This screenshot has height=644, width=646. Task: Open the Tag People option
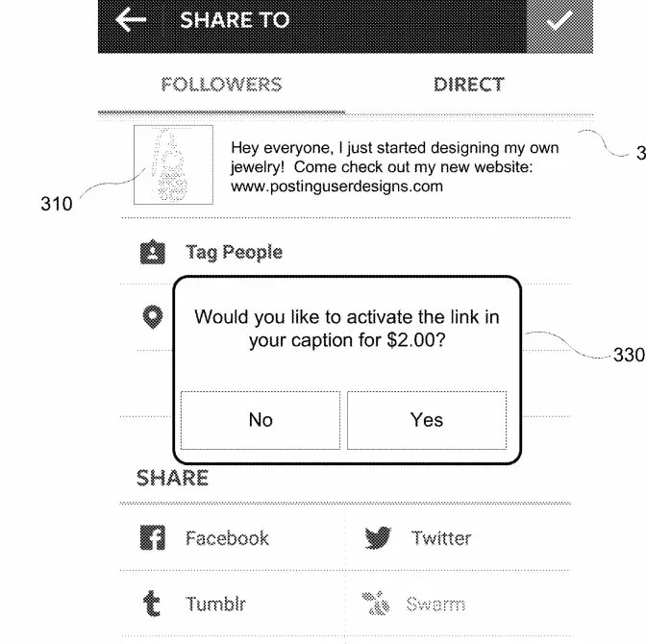tap(234, 253)
